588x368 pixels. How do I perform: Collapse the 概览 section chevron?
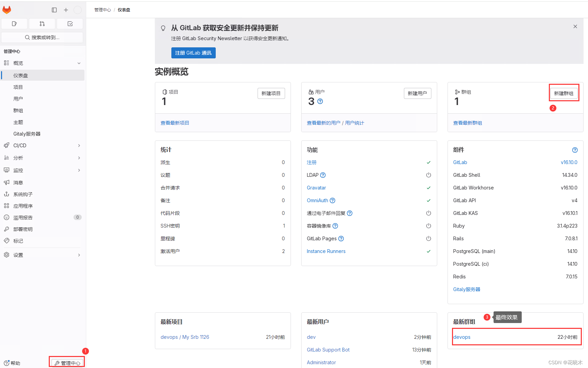tap(79, 63)
